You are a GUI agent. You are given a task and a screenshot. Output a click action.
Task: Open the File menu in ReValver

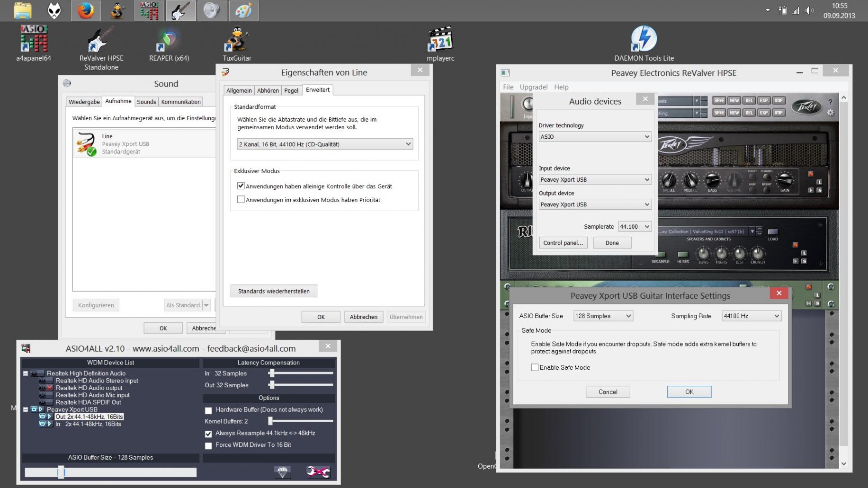508,87
